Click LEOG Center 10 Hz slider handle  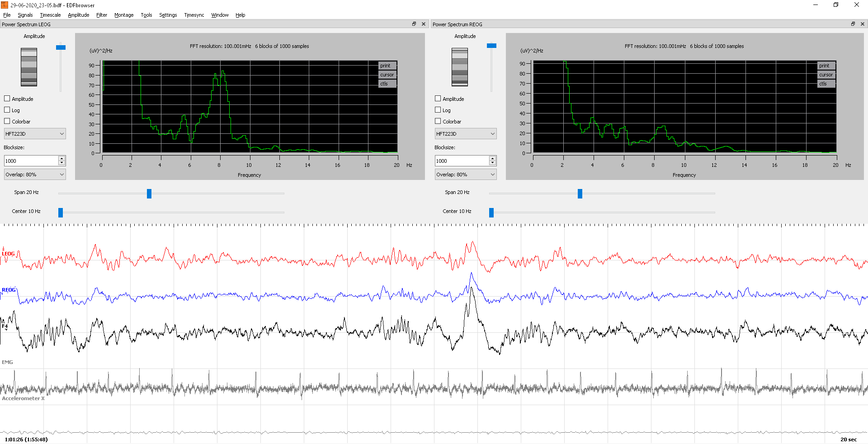(x=61, y=213)
